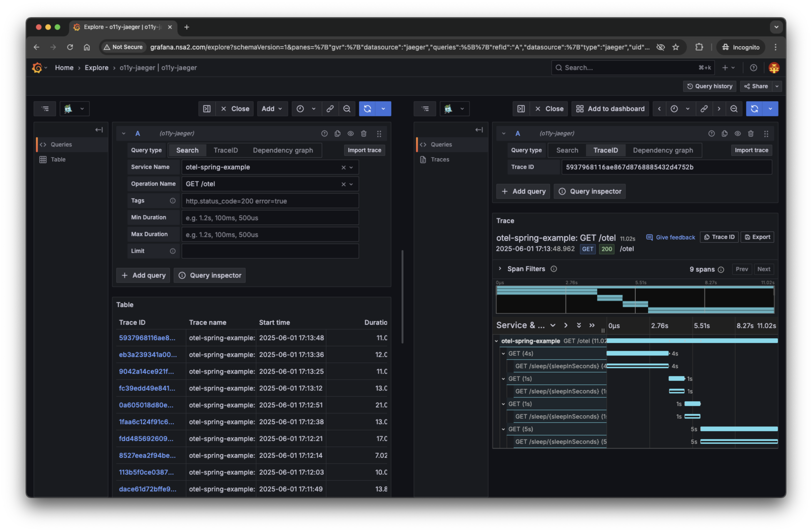The height and width of the screenshot is (532, 812).
Task: Show info icon next to 9 spans
Action: (720, 269)
